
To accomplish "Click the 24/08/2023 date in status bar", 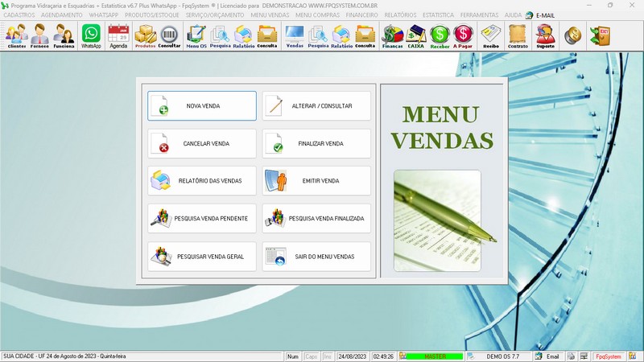I will point(353,356).
